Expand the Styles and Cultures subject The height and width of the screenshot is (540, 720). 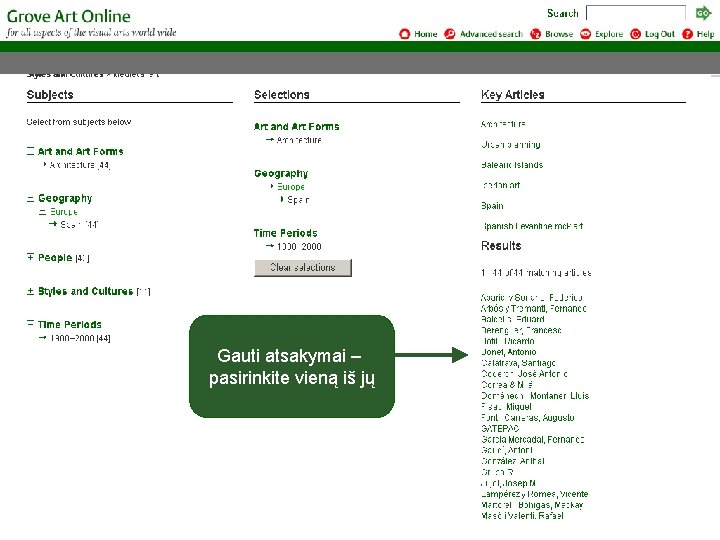pos(30,291)
